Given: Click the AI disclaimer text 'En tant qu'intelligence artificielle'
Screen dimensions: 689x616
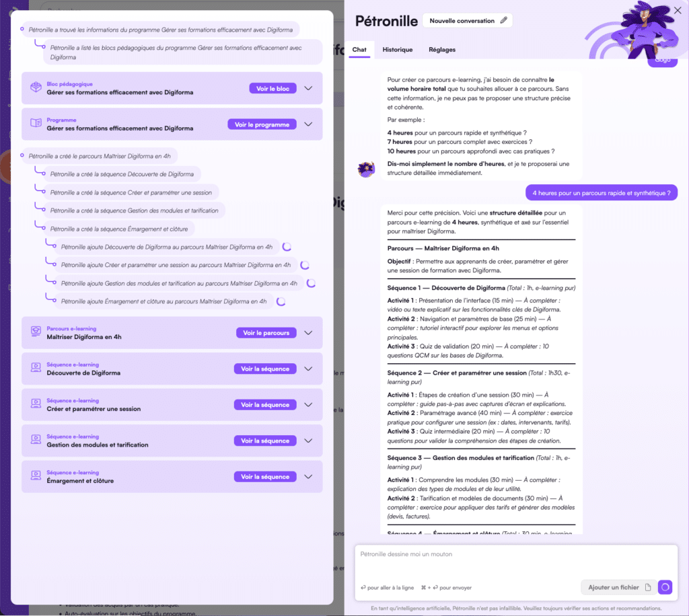Looking at the screenshot, I should click(x=516, y=608).
